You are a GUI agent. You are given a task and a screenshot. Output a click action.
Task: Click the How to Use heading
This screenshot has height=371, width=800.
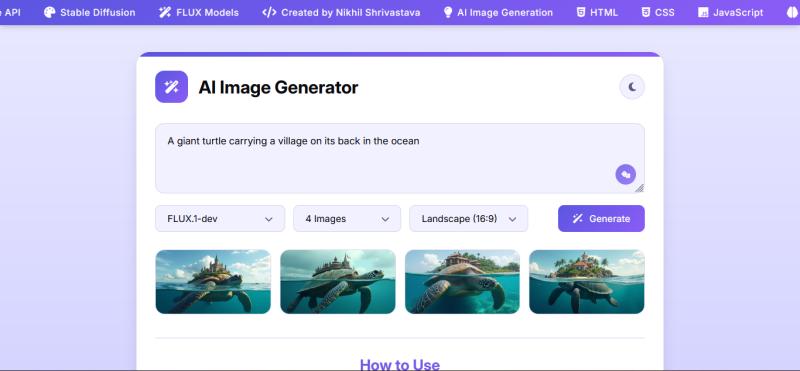tap(399, 364)
